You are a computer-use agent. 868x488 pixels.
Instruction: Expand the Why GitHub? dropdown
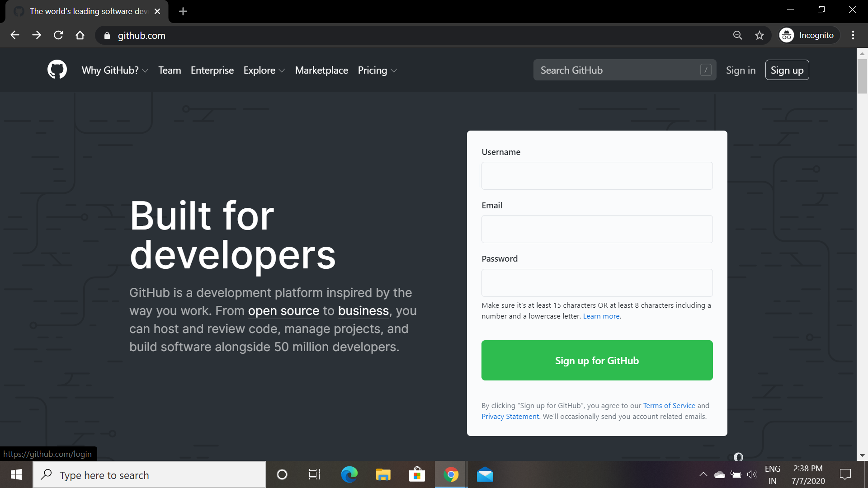(115, 70)
